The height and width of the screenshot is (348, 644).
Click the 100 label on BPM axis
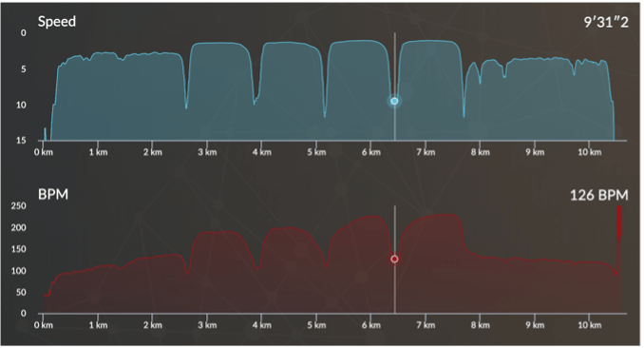point(18,271)
